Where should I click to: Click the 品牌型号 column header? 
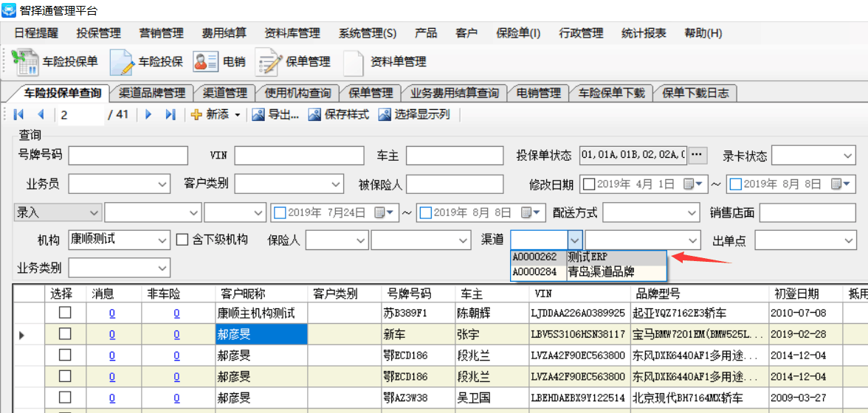pos(699,293)
